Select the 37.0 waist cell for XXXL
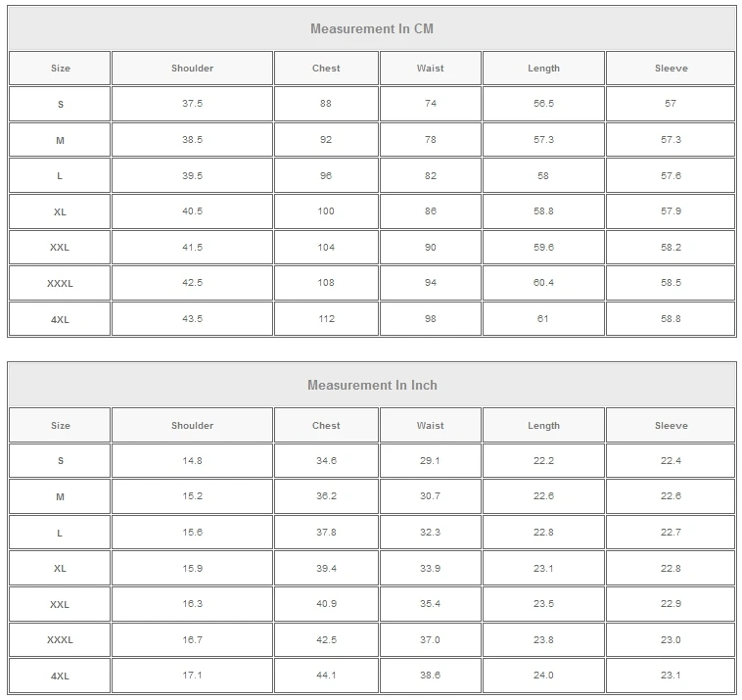Image resolution: width=742 pixels, height=700 pixels. [430, 640]
